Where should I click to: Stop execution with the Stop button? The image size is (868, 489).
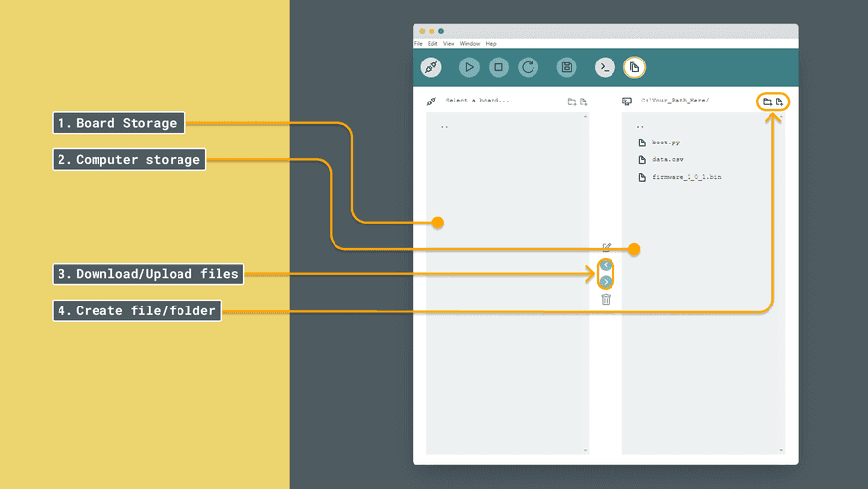[x=498, y=67]
